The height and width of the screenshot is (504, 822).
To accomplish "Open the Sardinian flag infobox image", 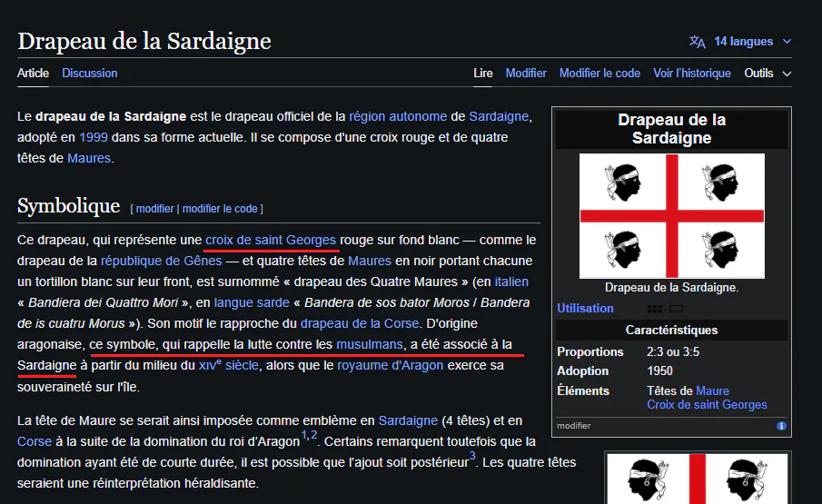I will pyautogui.click(x=671, y=216).
